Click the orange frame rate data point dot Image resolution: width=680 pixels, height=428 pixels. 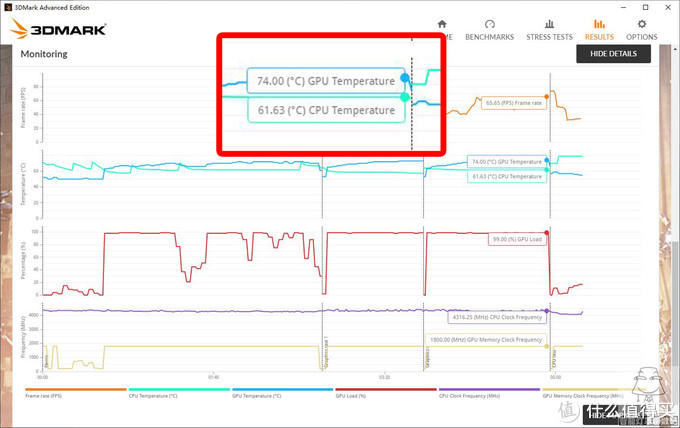546,97
